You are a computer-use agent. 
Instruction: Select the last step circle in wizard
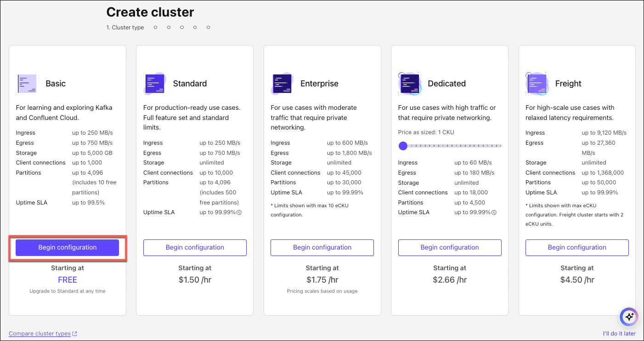tap(208, 28)
